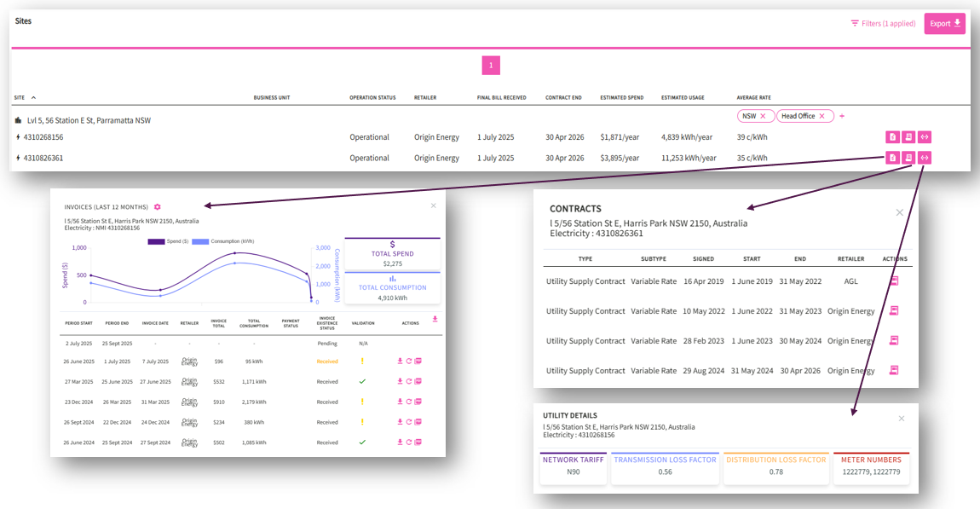The image size is (980, 509).
Task: View the AGL contract document
Action: tap(894, 281)
